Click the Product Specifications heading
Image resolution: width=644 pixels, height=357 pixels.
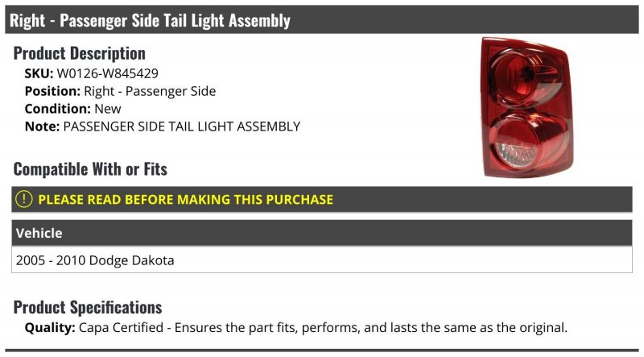coord(88,307)
